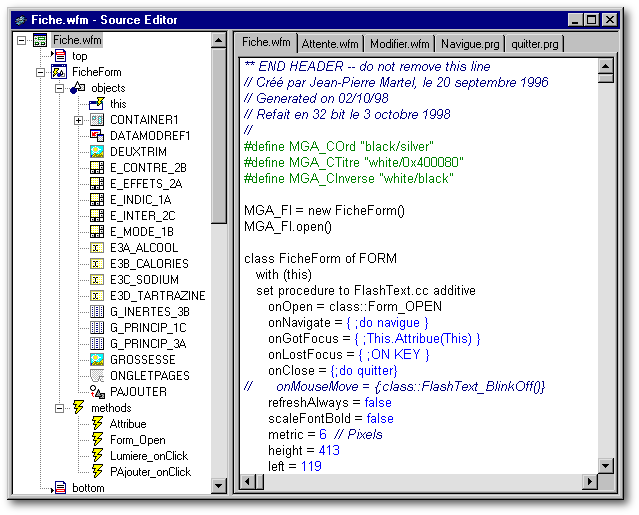This screenshot has height=515, width=639.
Task: Click the GROSSESSE image icon
Action: coord(97,359)
